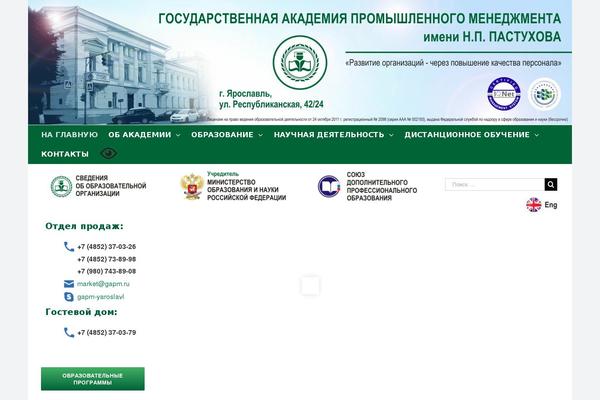
Task: Click the ОБРАЗОВАТЕЛЬНЫЕ ПРОГРАММЫ green button
Action: (x=93, y=379)
